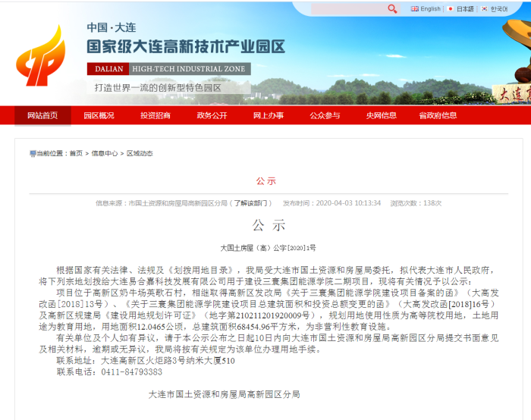The height and width of the screenshot is (420, 531).
Task: Switch site language to 한국어
Action: click(499, 9)
